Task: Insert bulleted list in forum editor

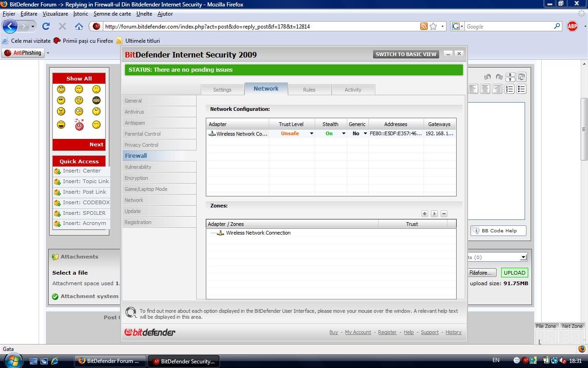Action: [x=521, y=89]
